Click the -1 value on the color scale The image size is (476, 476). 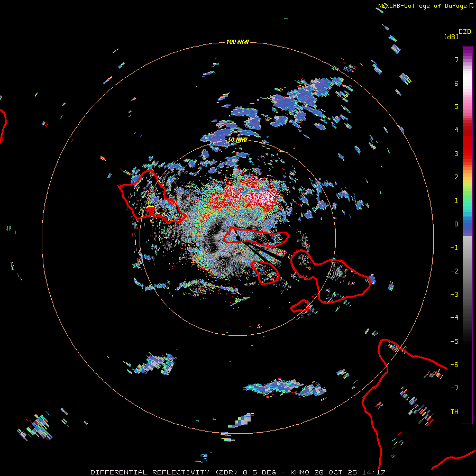[454, 248]
